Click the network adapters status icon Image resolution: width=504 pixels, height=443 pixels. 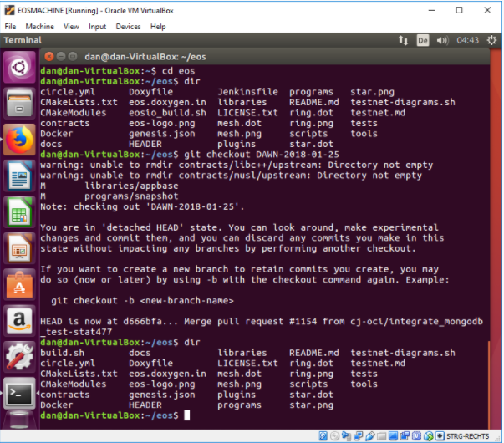[x=358, y=436]
